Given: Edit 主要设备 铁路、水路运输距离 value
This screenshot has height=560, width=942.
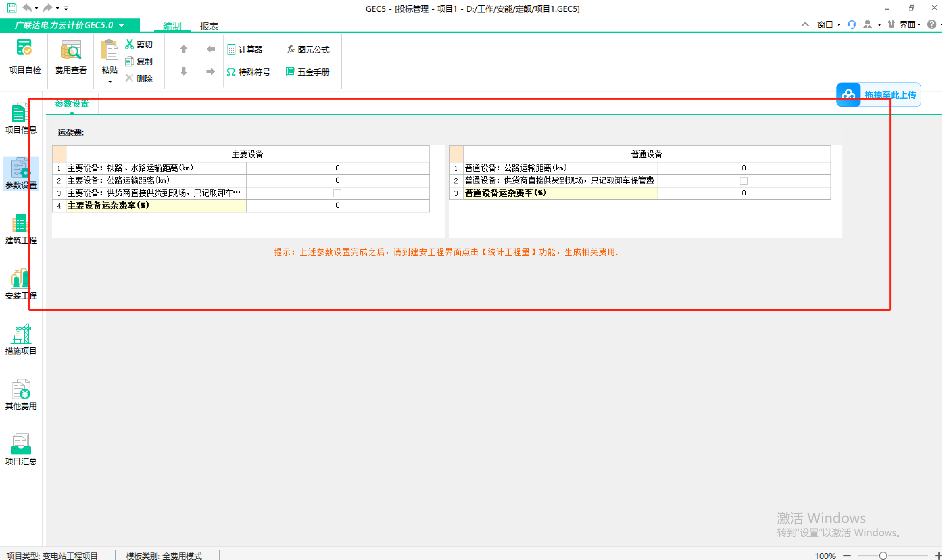Looking at the screenshot, I should 338,168.
